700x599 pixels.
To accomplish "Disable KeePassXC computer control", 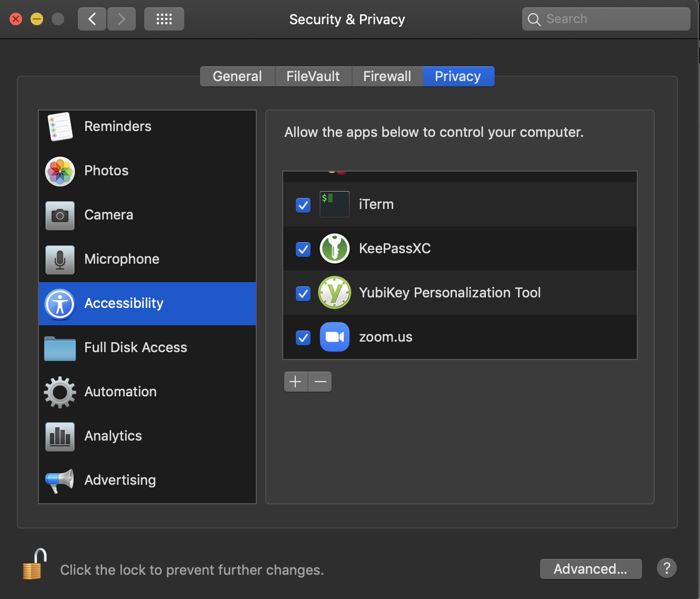I will coord(303,249).
